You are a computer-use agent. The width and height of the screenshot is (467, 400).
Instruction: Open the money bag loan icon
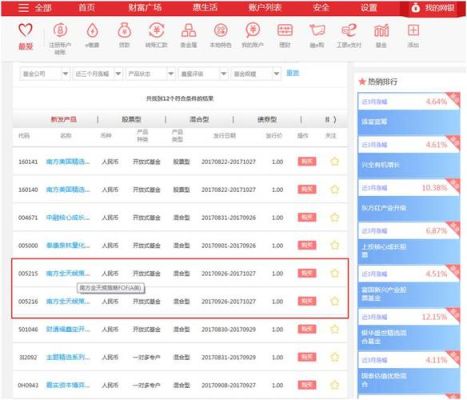click(x=124, y=31)
